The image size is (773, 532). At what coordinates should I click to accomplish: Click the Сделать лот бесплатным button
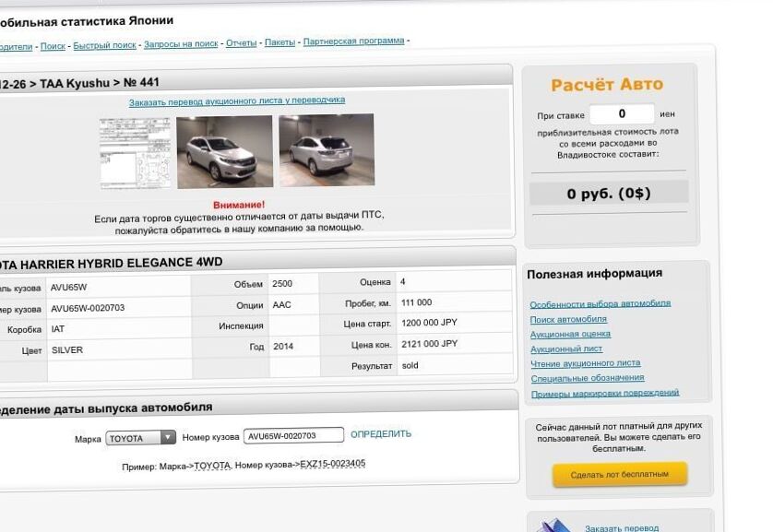coord(620,474)
